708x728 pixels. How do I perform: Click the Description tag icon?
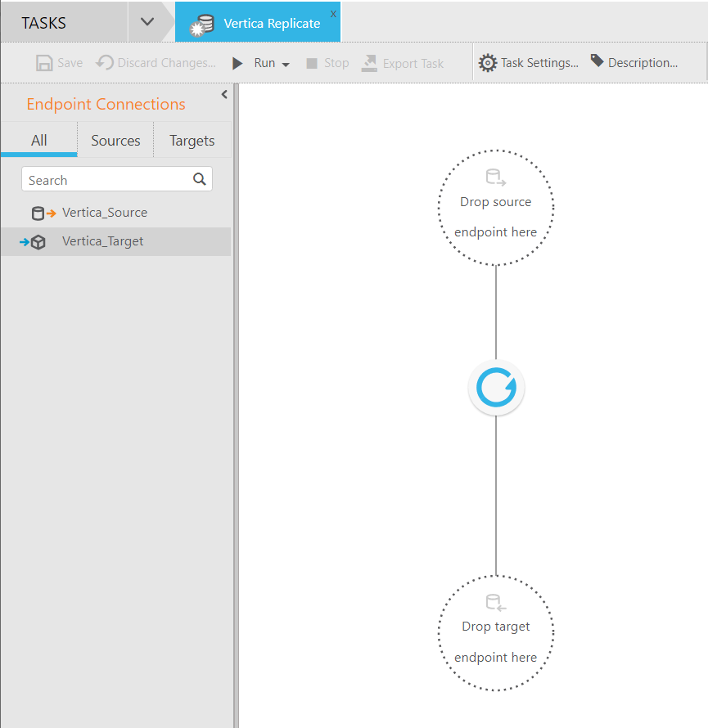click(597, 62)
